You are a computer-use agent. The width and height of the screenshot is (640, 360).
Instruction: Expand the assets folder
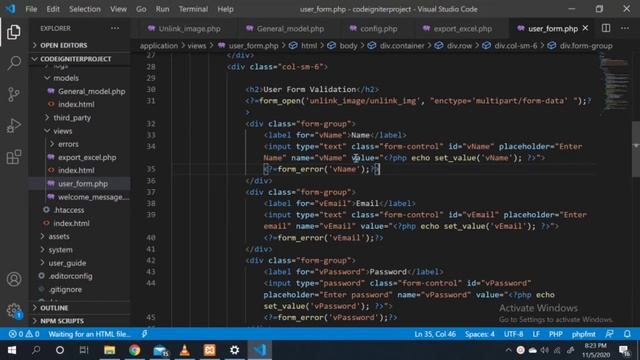pyautogui.click(x=58, y=236)
